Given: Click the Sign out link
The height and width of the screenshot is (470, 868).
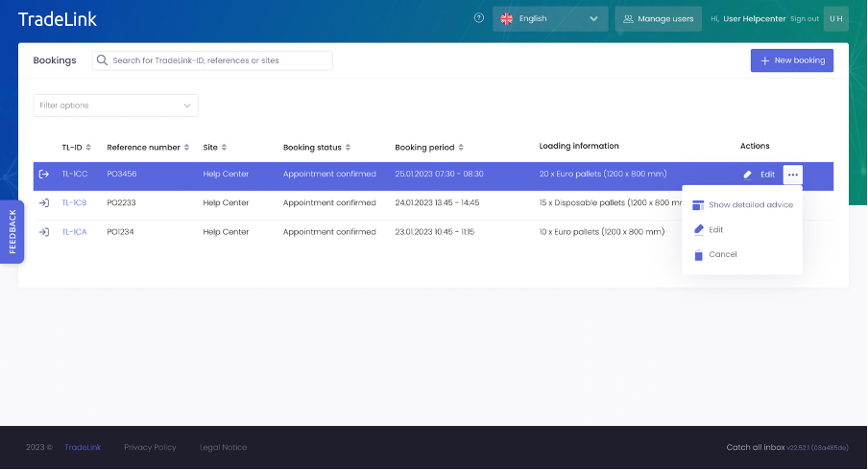Looking at the screenshot, I should [x=805, y=19].
